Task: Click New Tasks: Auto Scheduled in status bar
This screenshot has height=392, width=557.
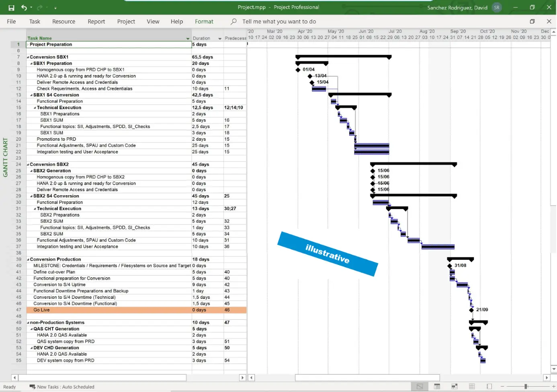Action: (65, 387)
